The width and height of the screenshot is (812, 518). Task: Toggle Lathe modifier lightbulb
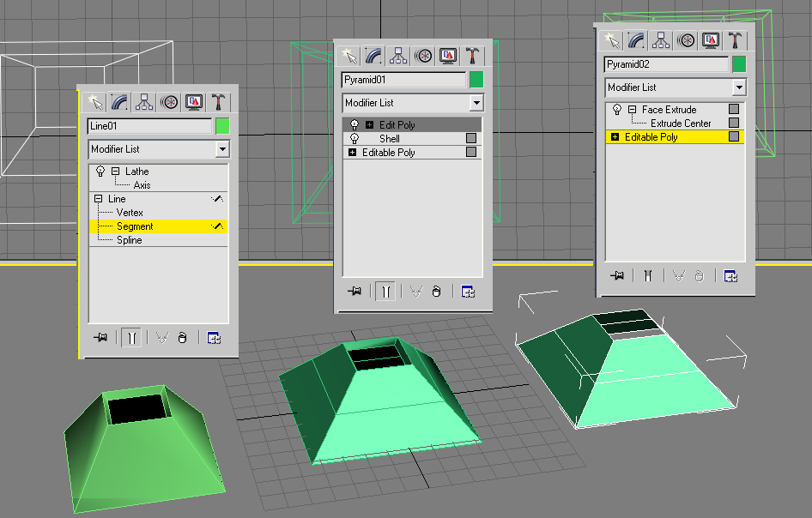pos(100,172)
